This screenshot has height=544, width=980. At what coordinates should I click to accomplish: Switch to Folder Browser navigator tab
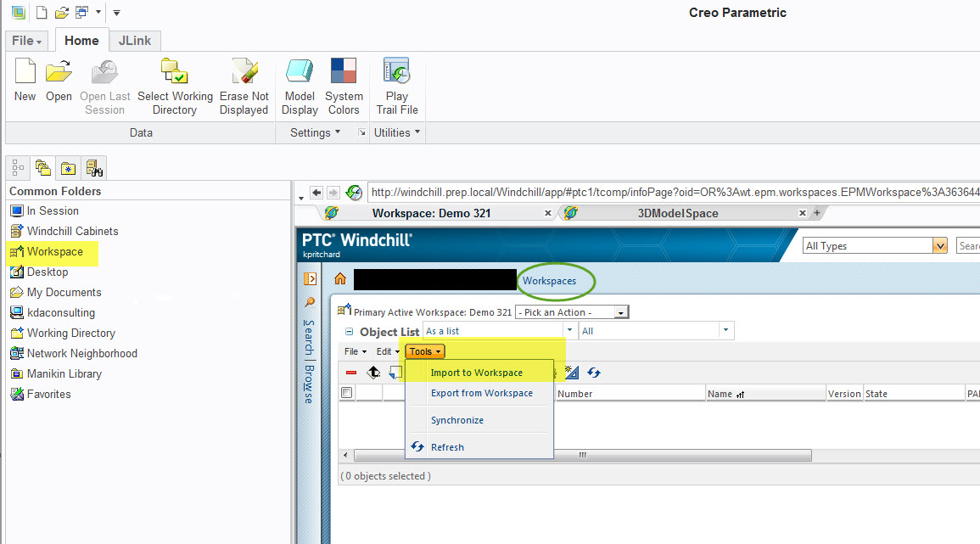coord(43,167)
